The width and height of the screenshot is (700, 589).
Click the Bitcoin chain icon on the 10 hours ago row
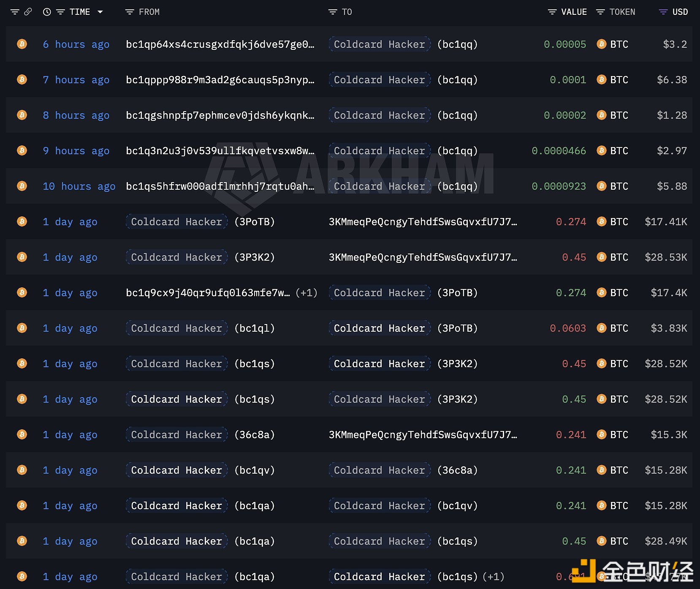[22, 186]
